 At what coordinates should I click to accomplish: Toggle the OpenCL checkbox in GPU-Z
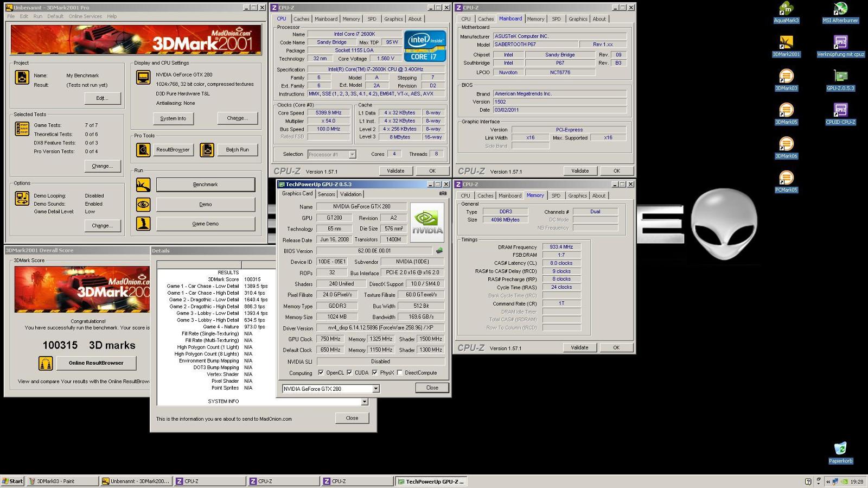(321, 373)
